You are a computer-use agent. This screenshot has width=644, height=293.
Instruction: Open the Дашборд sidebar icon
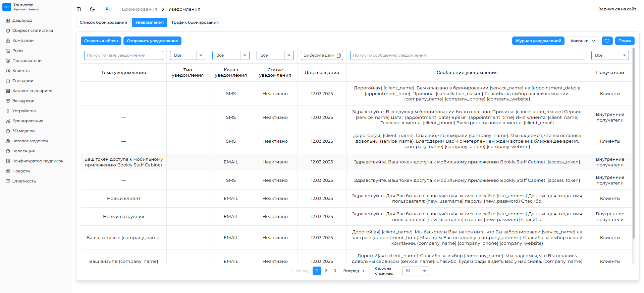(x=8, y=20)
